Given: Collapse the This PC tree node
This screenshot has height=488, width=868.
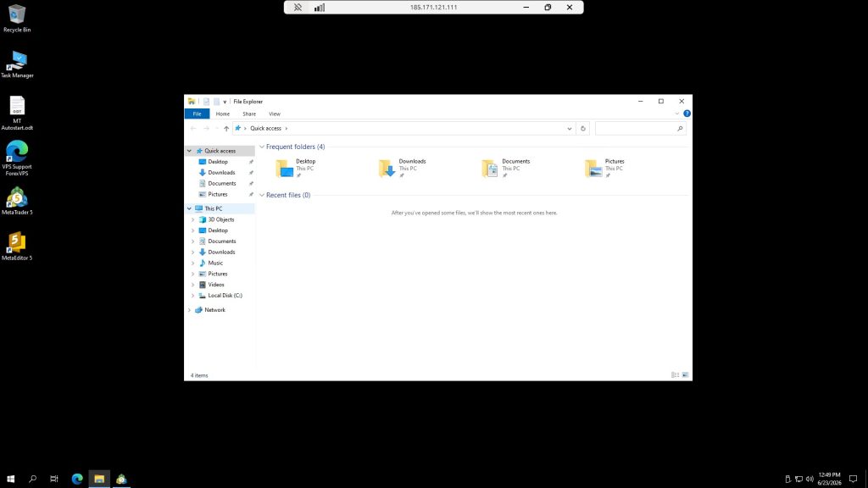Looking at the screenshot, I should 189,208.
